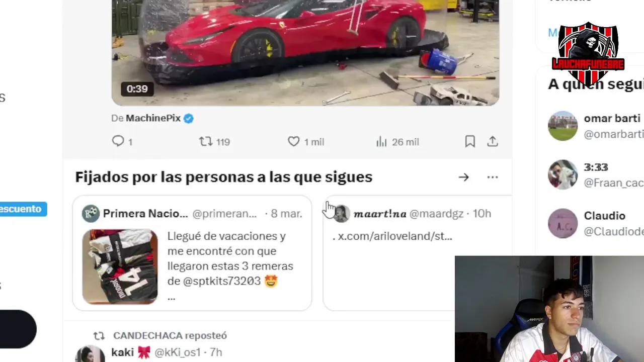Expand pinned posts with the arrow icon

[x=463, y=177]
